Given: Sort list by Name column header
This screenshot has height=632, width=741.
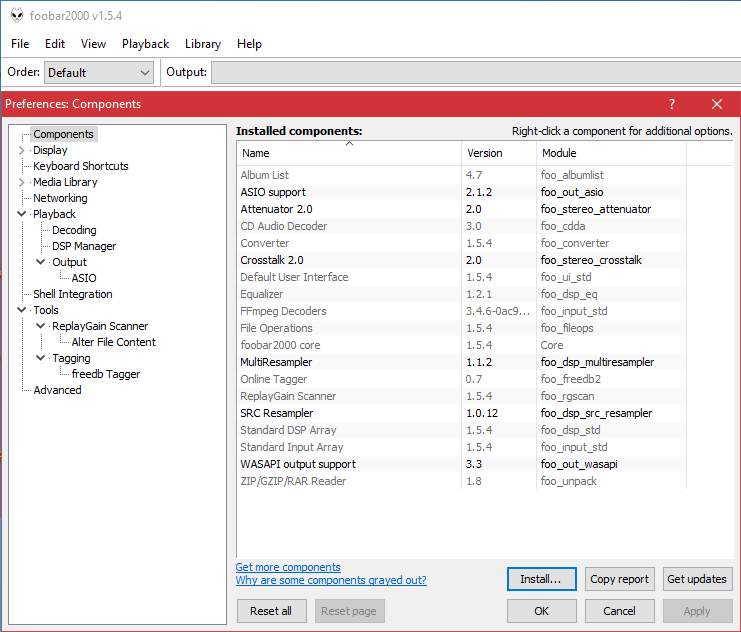Looking at the screenshot, I should click(349, 153).
